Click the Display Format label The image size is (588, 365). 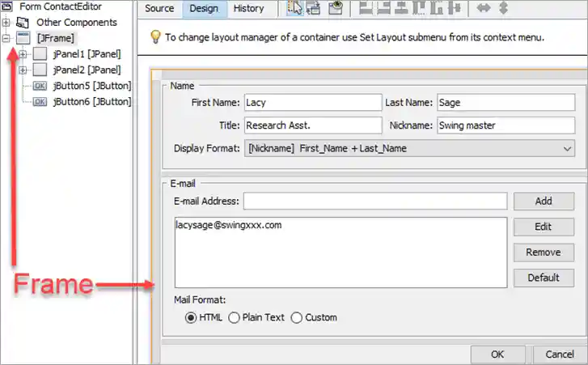(207, 149)
